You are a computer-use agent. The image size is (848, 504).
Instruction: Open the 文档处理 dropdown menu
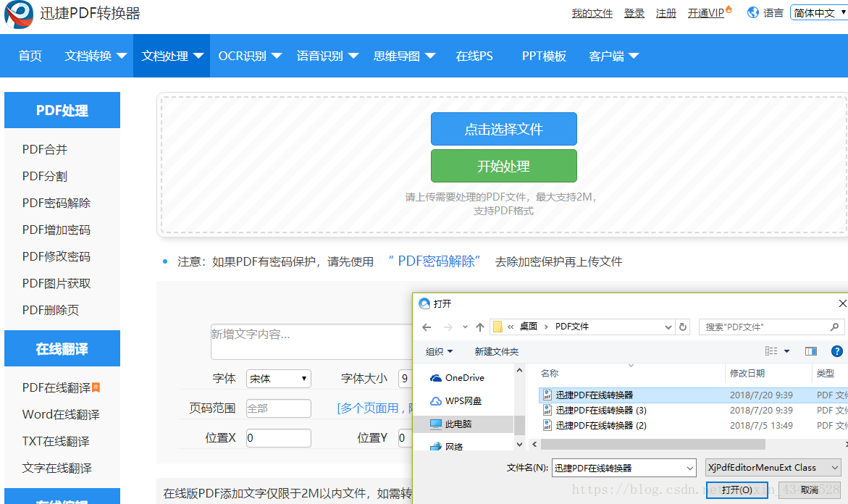(x=172, y=56)
